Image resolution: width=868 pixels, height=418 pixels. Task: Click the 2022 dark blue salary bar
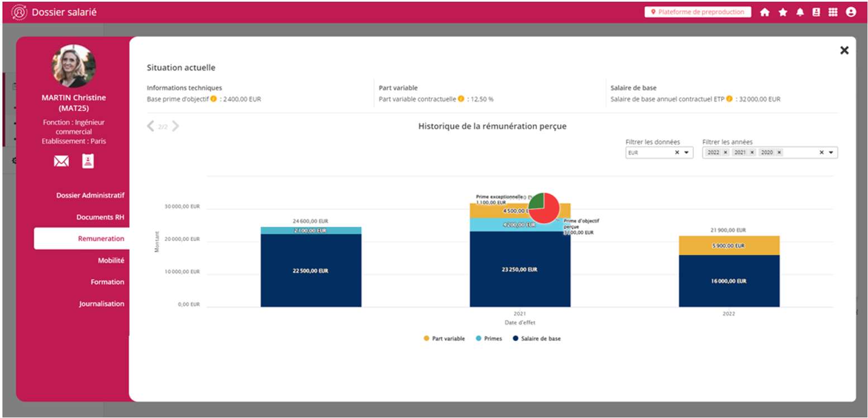point(729,281)
